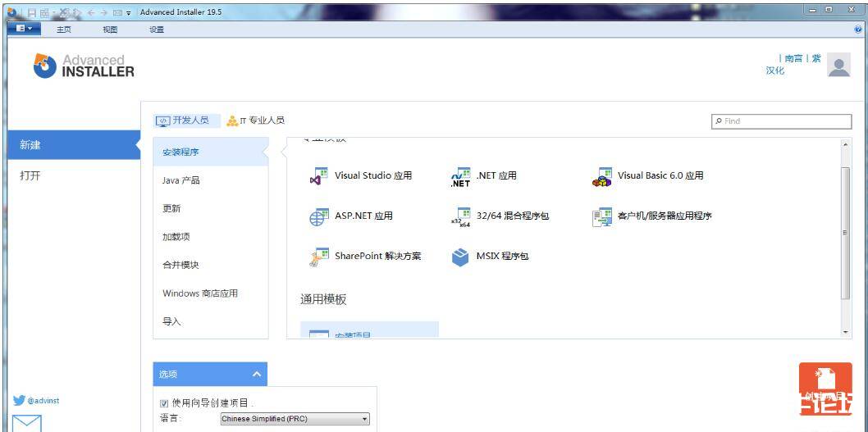The width and height of the screenshot is (868, 432).
Task: Choose Java 产品 project category
Action: click(210, 180)
